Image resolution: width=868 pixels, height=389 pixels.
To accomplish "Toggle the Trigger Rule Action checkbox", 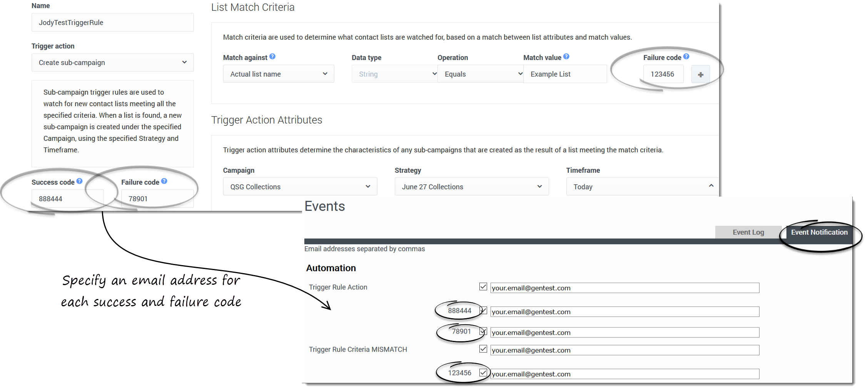I will 483,287.
